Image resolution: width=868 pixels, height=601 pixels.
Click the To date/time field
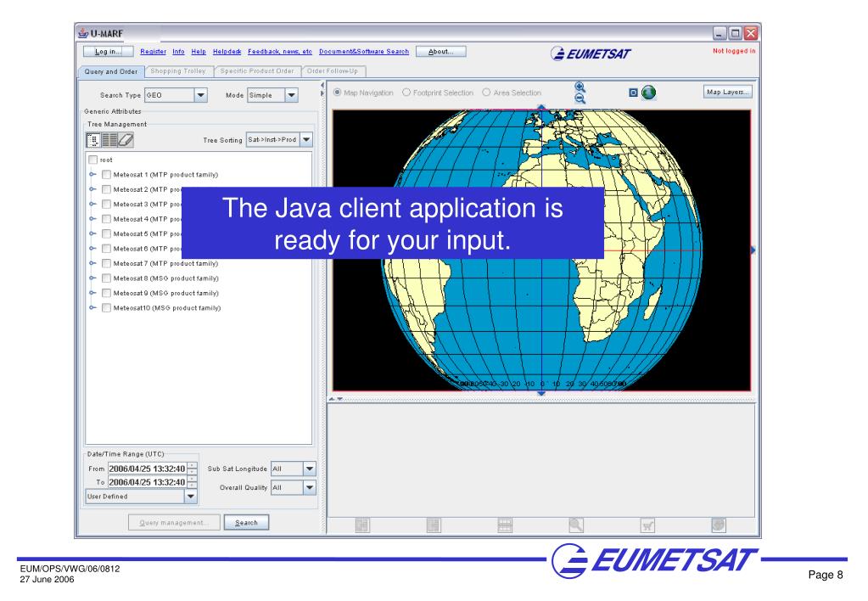coord(148,482)
